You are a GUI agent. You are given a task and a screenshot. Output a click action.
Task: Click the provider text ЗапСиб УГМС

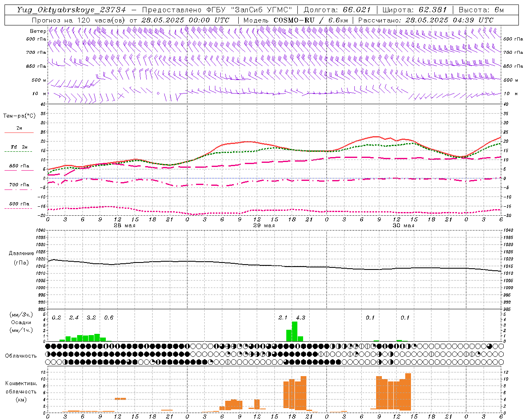[x=261, y=10]
